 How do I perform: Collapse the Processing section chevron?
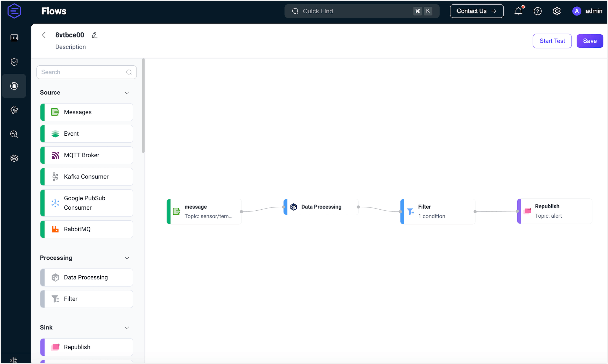tap(127, 258)
